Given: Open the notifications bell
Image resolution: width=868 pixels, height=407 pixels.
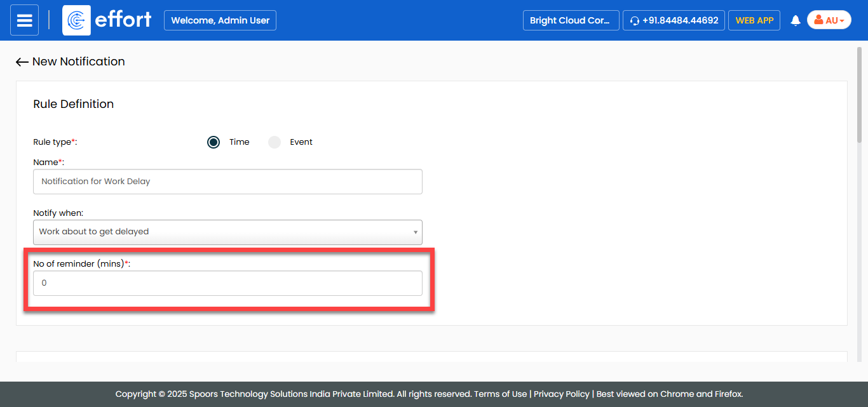Looking at the screenshot, I should (x=795, y=21).
